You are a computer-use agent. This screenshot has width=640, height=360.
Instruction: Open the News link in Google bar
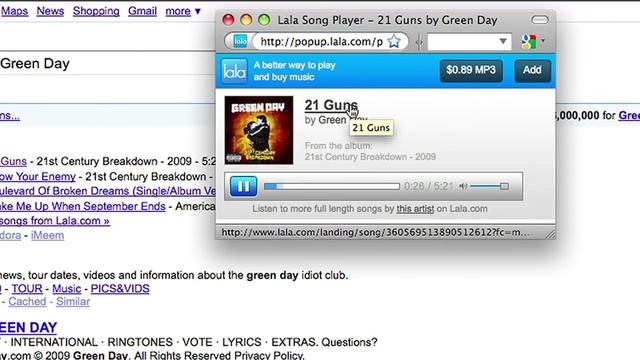(x=50, y=11)
